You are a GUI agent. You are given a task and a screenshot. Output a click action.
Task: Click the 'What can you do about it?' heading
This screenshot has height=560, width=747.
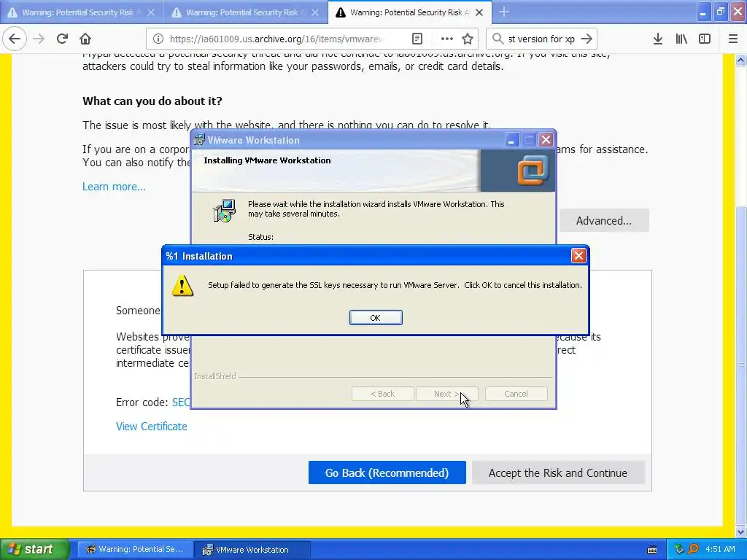point(152,101)
